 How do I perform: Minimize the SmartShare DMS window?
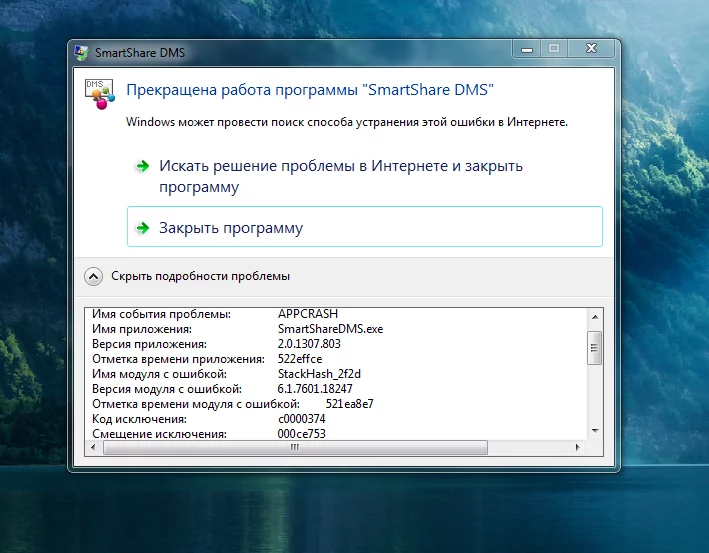tap(527, 49)
